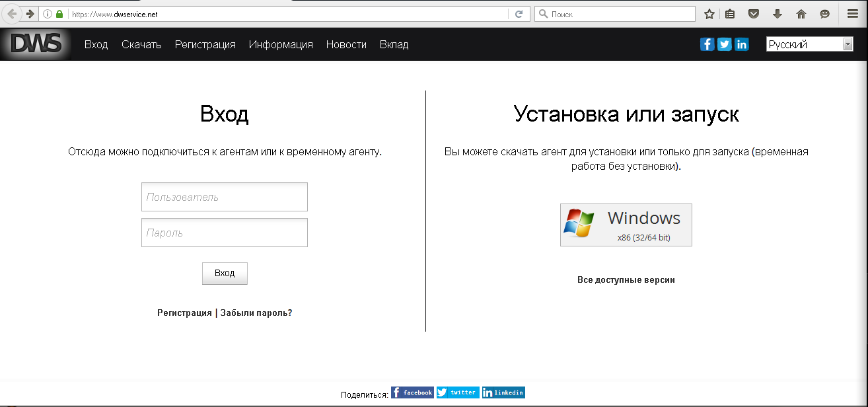This screenshot has width=868, height=407.
Task: Click the DWS logo in header
Action: [37, 44]
